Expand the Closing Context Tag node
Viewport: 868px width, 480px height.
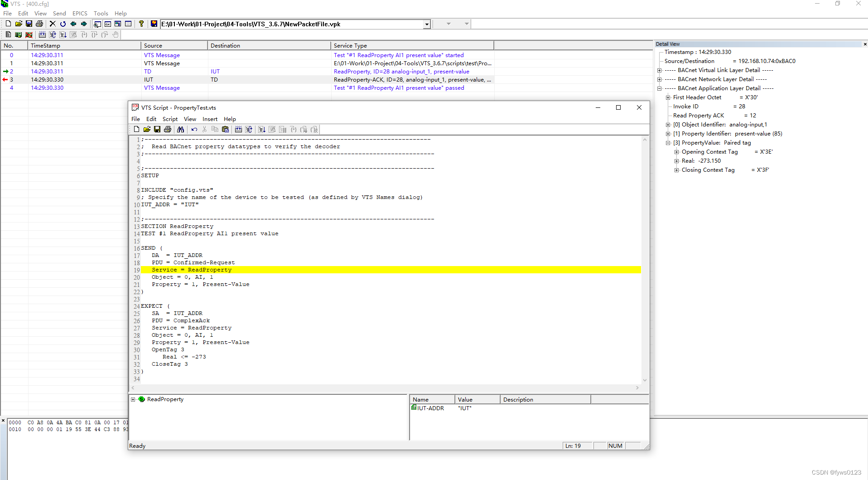676,170
